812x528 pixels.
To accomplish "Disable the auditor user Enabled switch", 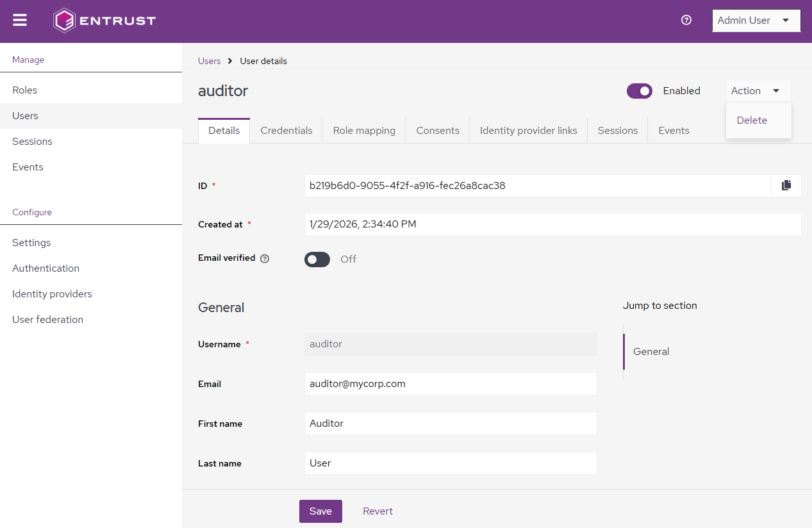I will pos(639,91).
